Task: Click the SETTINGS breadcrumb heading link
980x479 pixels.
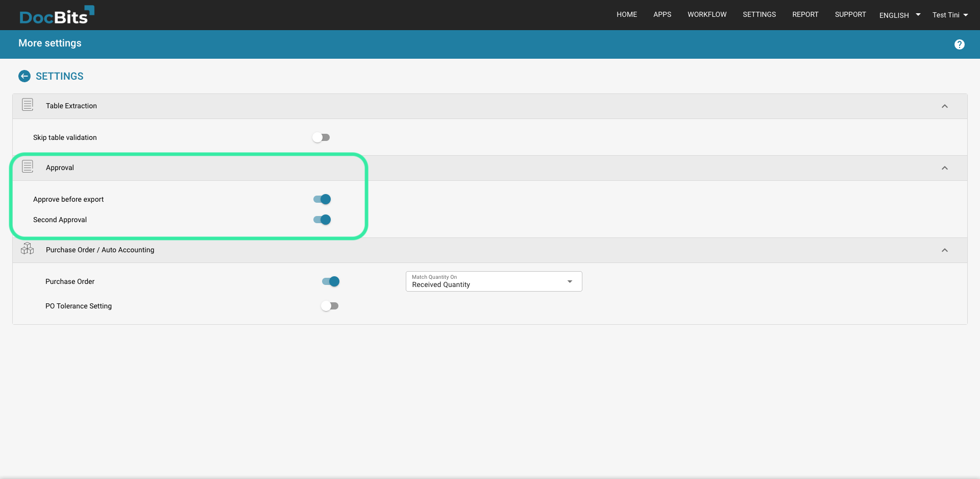Action: [60, 76]
